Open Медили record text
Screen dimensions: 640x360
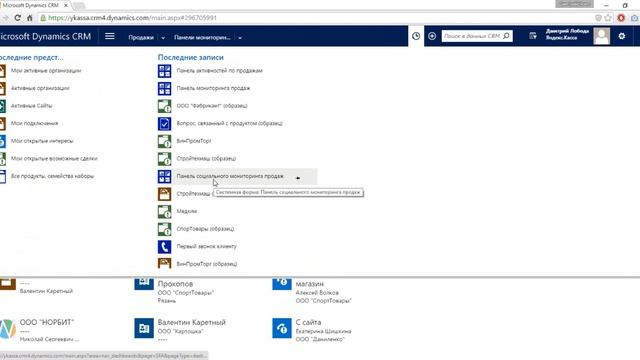(x=187, y=211)
